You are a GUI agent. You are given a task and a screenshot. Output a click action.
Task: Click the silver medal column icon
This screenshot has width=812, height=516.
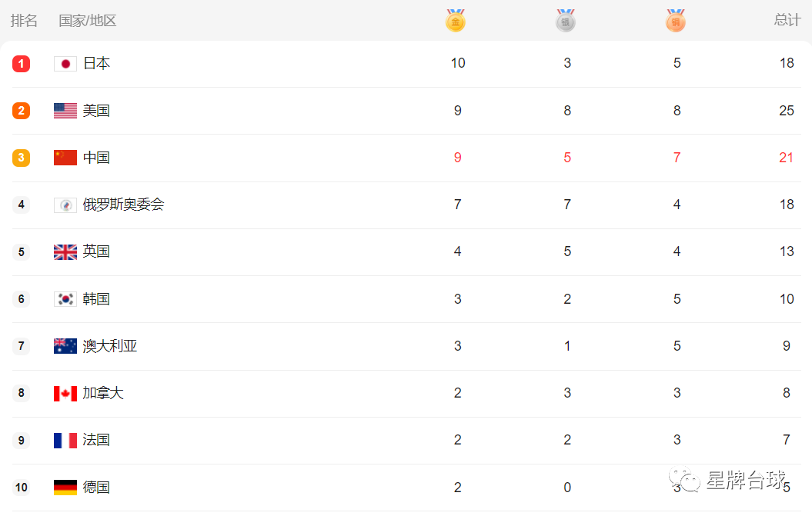566,21
